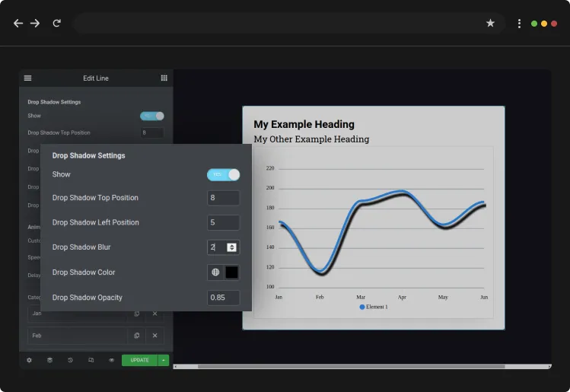The image size is (570, 392).
Task: Duplicate the Feb category item
Action: tap(136, 336)
